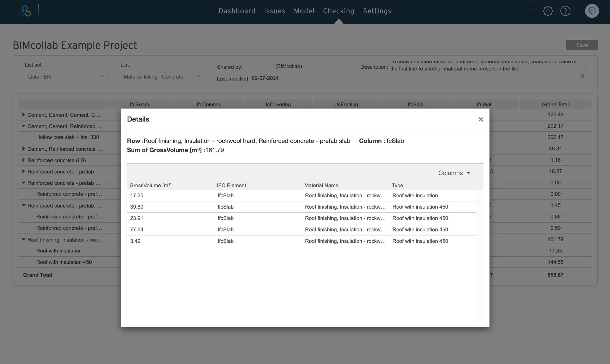Expand the Reinforced concrete - prefab row
610x364 pixels.
pos(23,172)
